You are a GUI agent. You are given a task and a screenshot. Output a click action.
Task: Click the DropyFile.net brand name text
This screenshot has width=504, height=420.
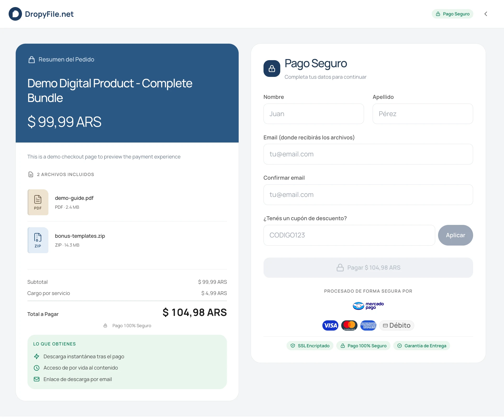tap(49, 14)
